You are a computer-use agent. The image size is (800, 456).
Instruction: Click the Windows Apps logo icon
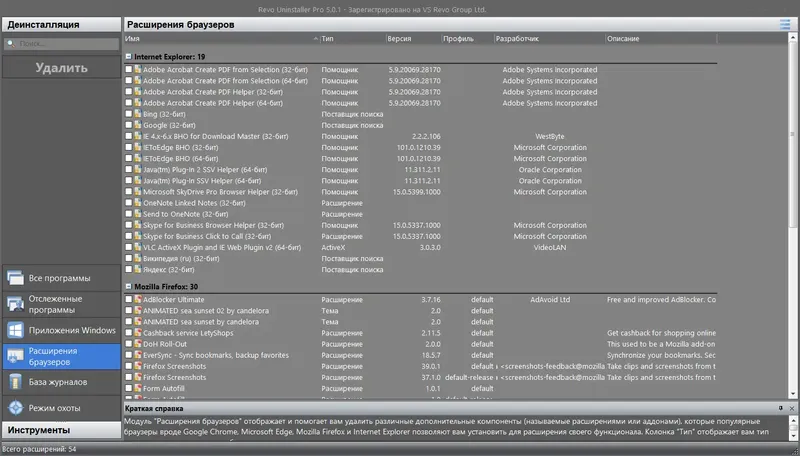point(15,330)
